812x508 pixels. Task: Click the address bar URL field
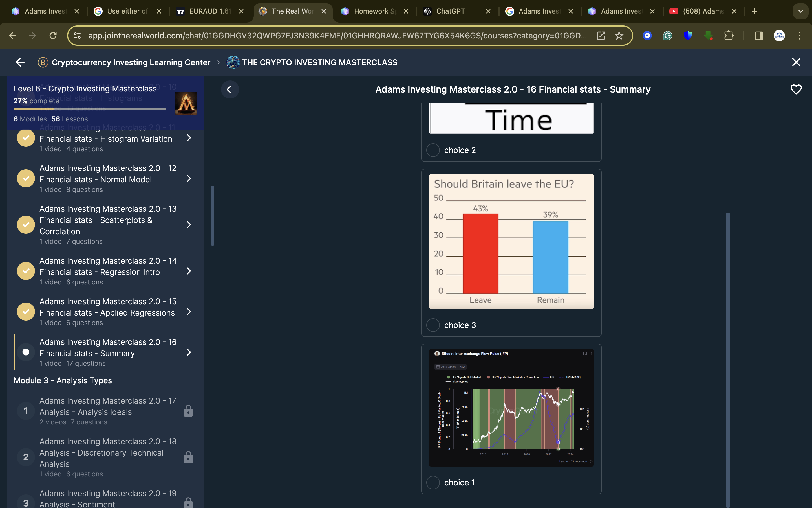pos(337,36)
